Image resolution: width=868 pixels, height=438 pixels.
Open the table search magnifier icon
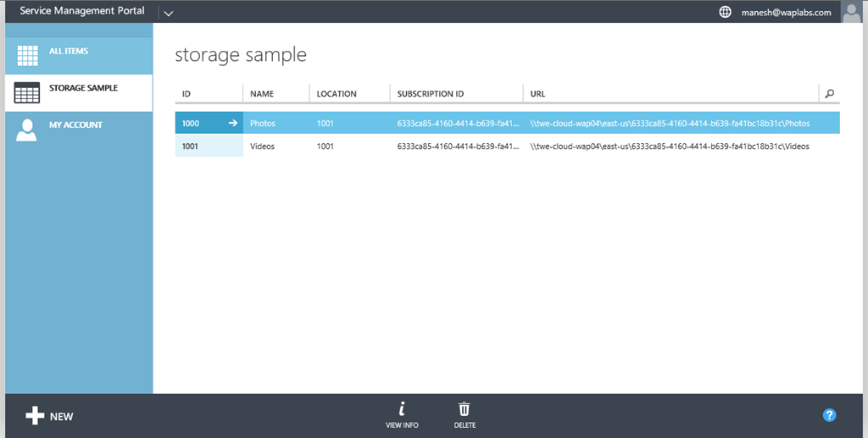[829, 94]
